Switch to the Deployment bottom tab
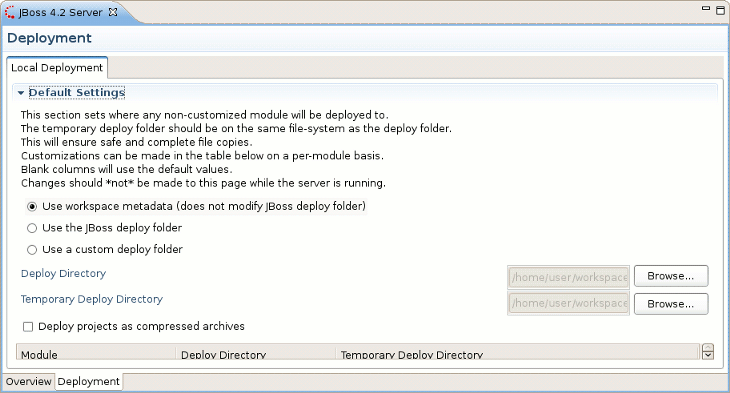730x393 pixels. 88,381
